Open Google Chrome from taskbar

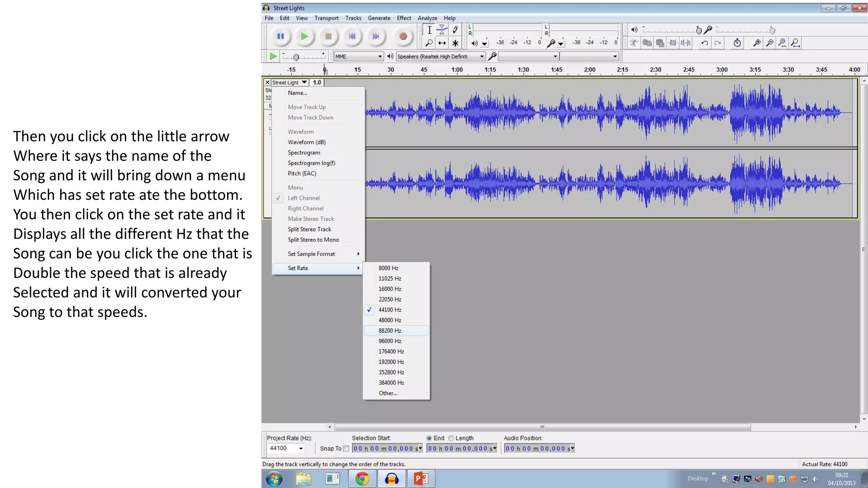point(362,479)
